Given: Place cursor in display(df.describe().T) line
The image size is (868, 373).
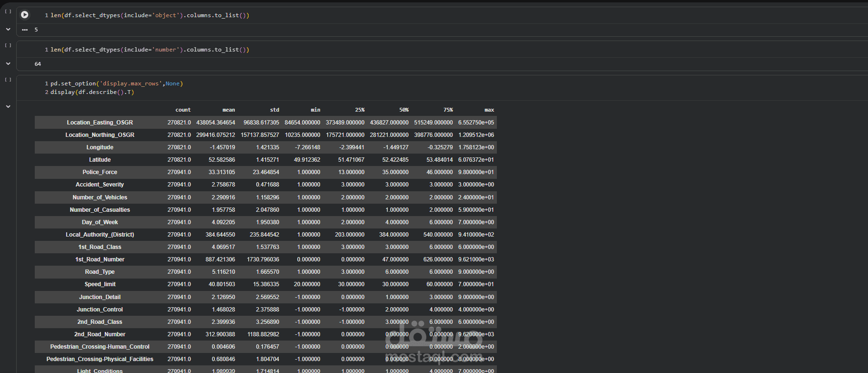Looking at the screenshot, I should click(x=92, y=92).
